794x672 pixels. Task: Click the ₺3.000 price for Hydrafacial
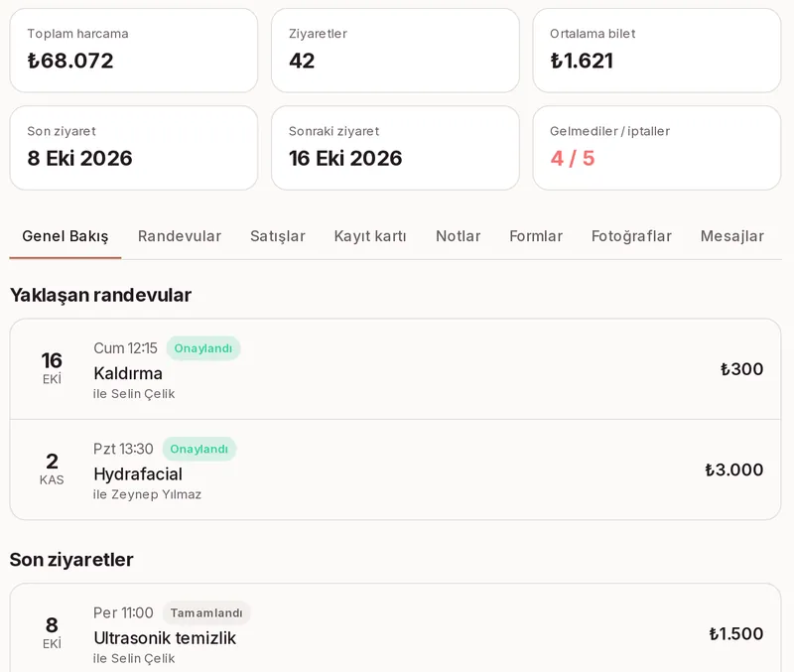tap(734, 470)
